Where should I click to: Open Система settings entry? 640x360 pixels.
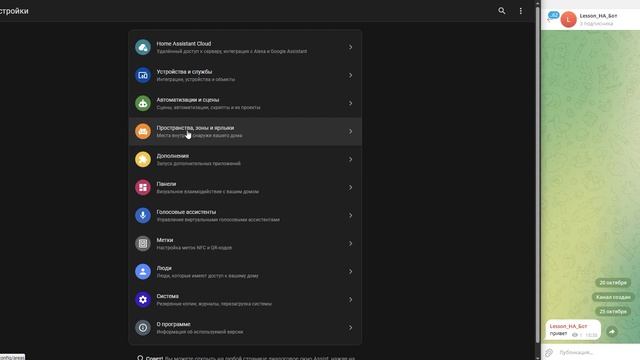(245, 300)
